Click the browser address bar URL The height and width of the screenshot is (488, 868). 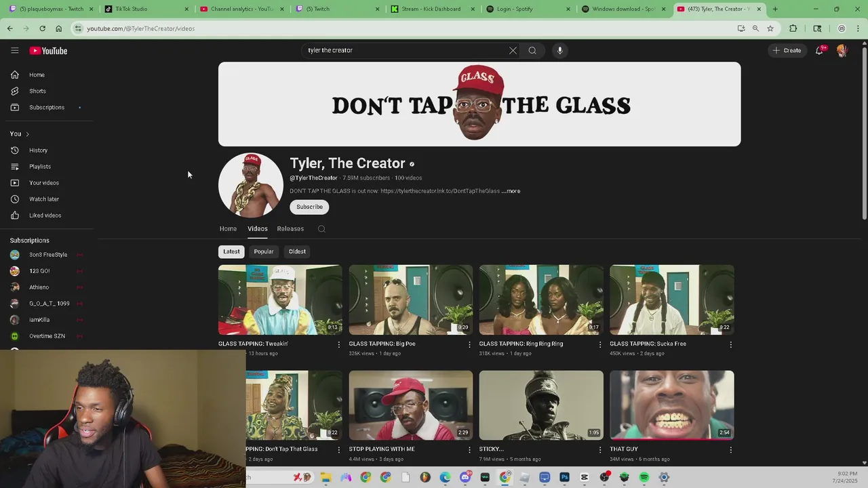[140, 28]
